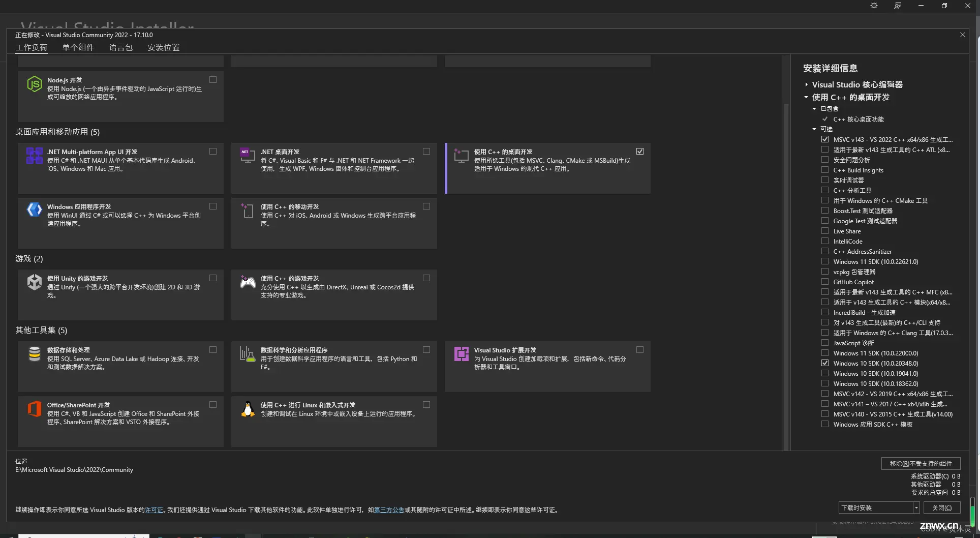Click the Node.js workload icon
The width and height of the screenshot is (980, 538).
coord(34,84)
